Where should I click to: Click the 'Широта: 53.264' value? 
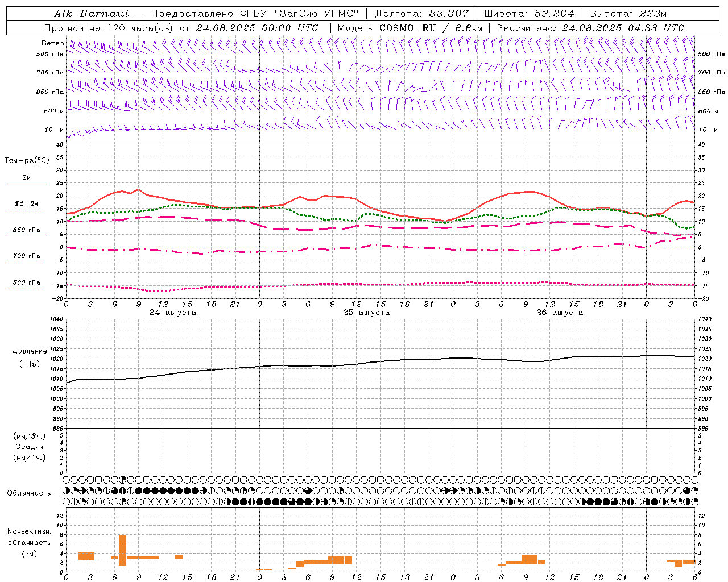[x=530, y=14]
